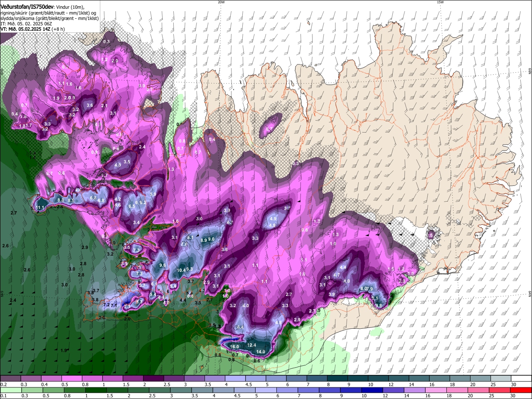The image size is (532, 399).
Task: Click the 9.8 value on the southeast coast
Action: [x=379, y=305]
